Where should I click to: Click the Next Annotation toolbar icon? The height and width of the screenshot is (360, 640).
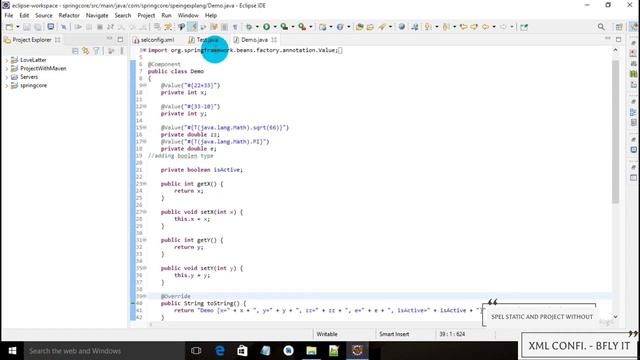(x=428, y=27)
